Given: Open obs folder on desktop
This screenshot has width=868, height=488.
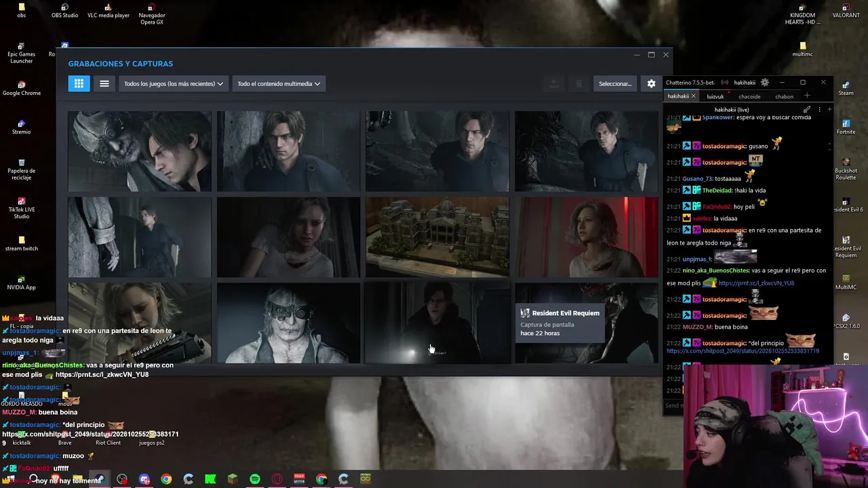Looking at the screenshot, I should pyautogui.click(x=22, y=11).
